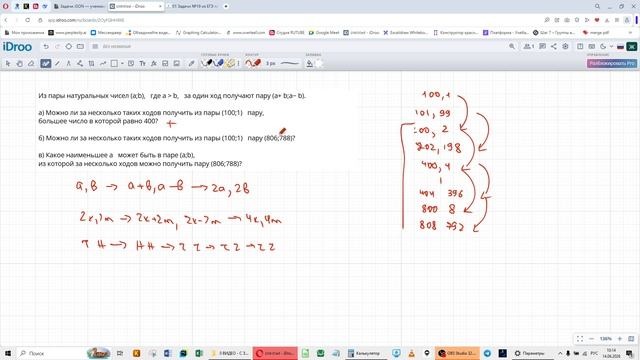Click the Unlock Pro button

611,63
